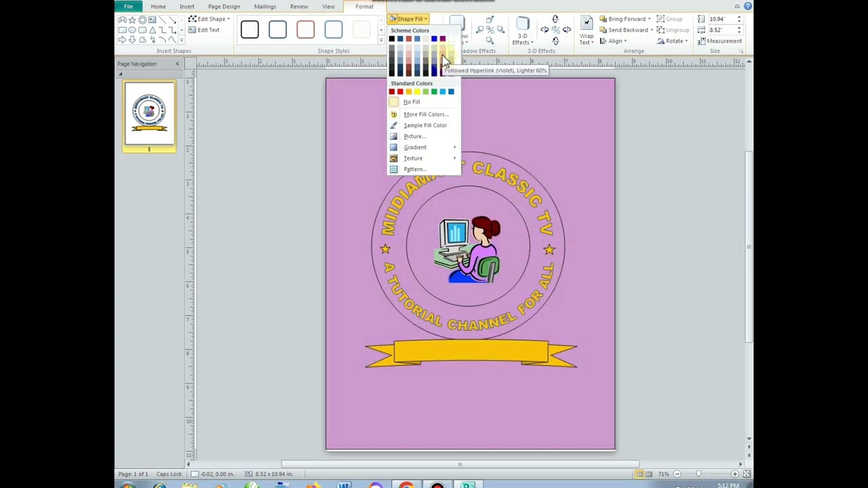
Task: Select the rectangle shape tool
Action: point(123,30)
